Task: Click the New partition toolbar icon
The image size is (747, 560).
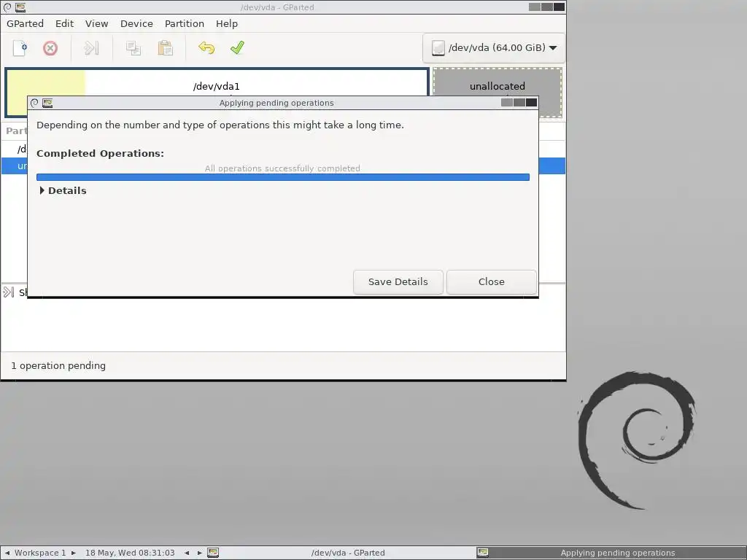Action: [20, 48]
